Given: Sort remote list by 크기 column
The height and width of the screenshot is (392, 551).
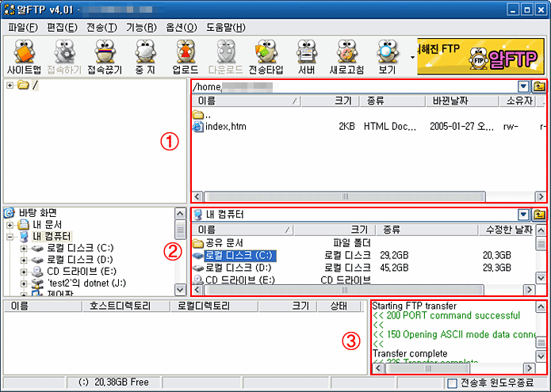Looking at the screenshot, I should (x=330, y=101).
